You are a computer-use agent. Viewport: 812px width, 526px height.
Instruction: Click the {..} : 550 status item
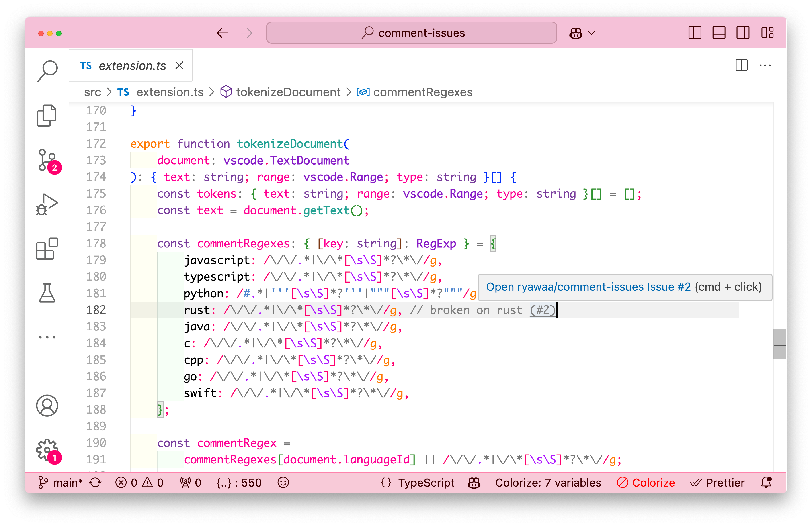(x=239, y=483)
